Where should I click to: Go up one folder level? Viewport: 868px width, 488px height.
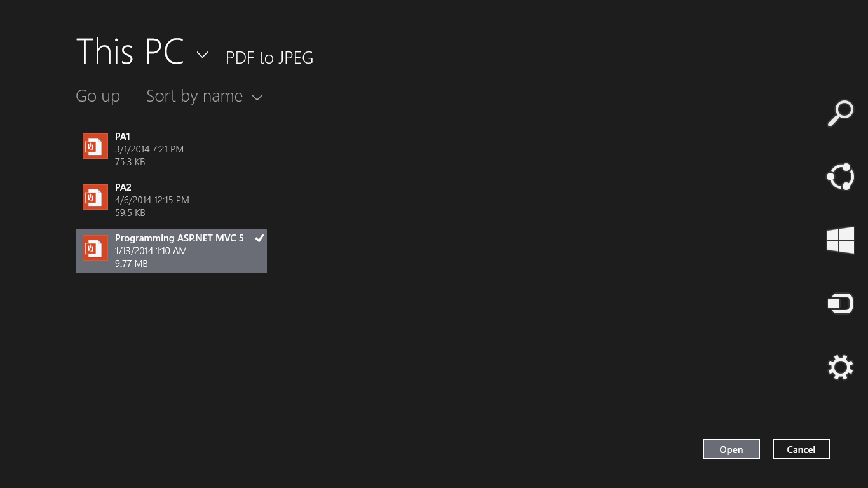98,96
